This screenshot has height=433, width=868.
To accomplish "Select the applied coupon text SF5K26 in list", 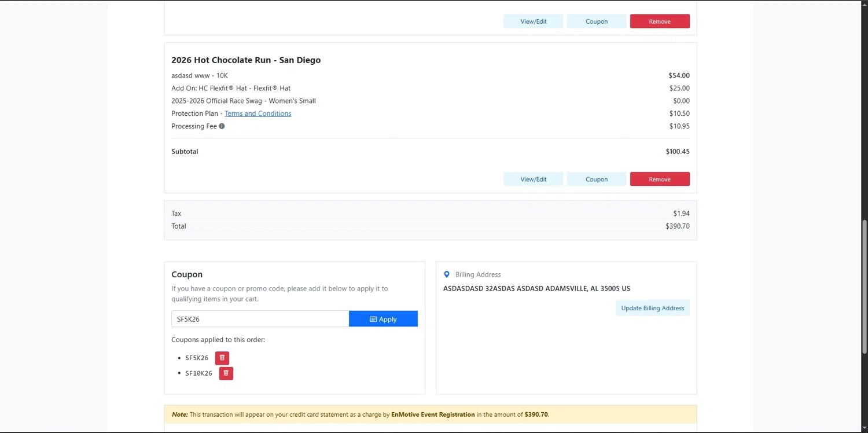I will (197, 358).
